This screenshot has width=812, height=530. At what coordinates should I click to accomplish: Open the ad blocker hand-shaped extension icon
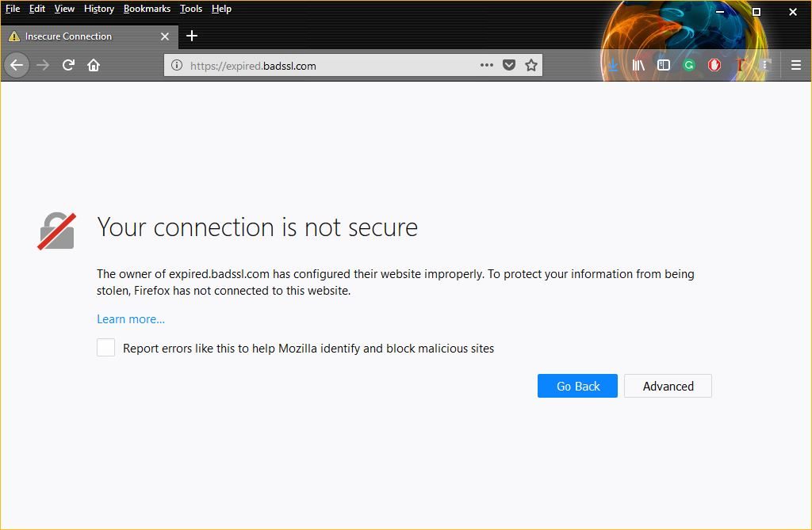tap(714, 65)
